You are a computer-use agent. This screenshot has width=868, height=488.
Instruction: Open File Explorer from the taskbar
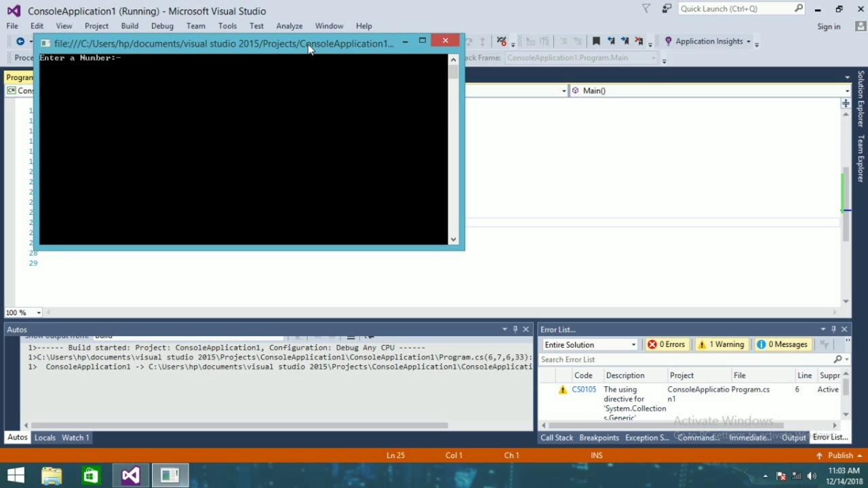(52, 476)
